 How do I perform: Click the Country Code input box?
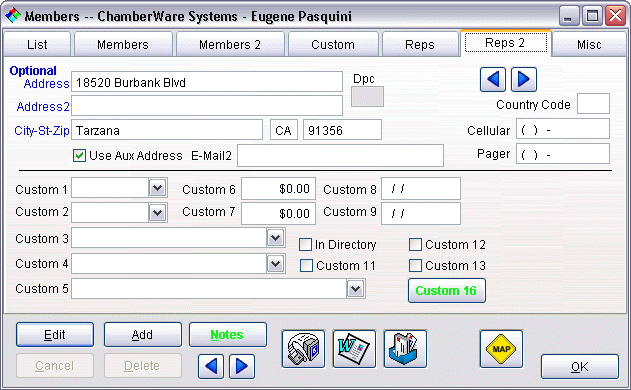pyautogui.click(x=593, y=104)
